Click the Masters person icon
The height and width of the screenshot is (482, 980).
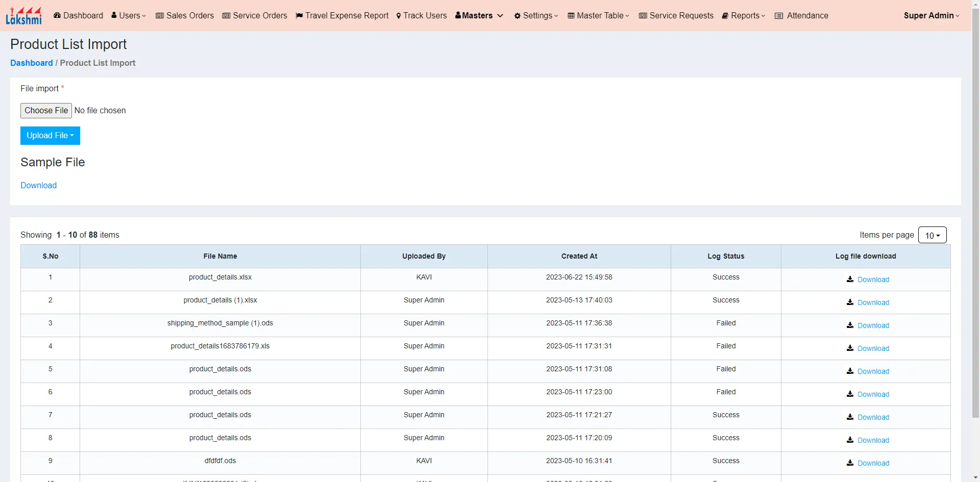[x=458, y=15]
